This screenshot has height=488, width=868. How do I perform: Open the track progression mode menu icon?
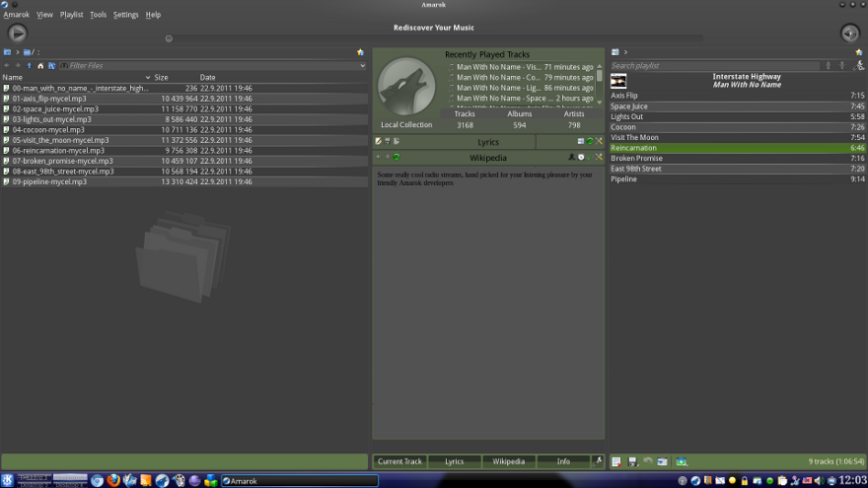coord(682,462)
